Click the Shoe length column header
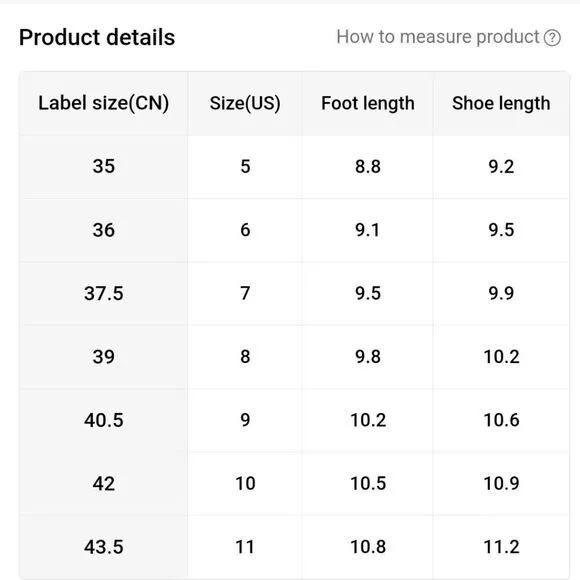 pyautogui.click(x=501, y=103)
